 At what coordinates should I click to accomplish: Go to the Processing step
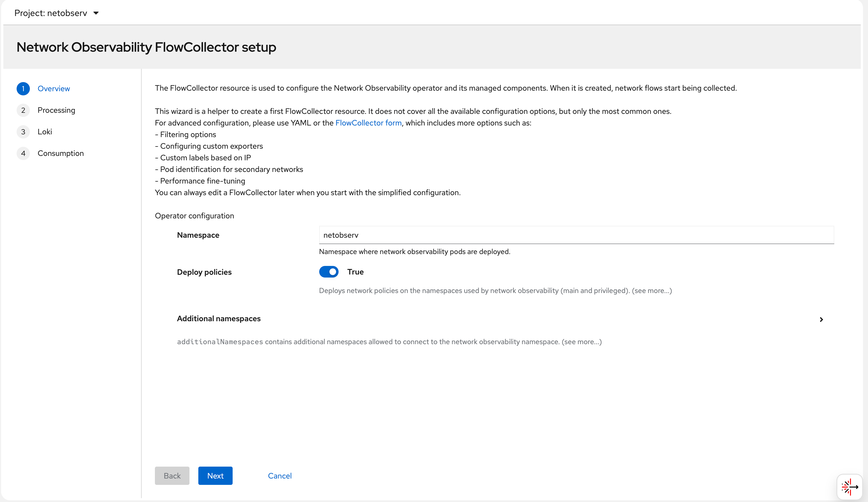click(x=56, y=110)
